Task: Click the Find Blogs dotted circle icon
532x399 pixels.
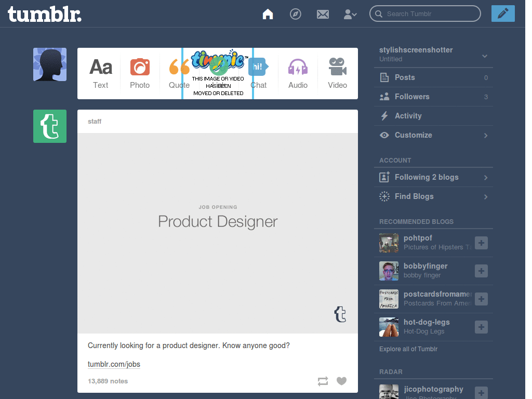Action: [384, 196]
